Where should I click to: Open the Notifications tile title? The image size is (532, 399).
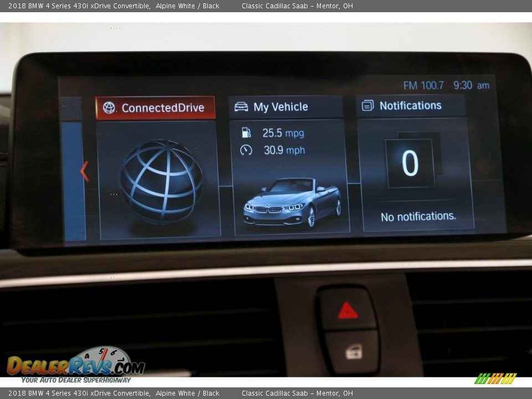tap(410, 105)
